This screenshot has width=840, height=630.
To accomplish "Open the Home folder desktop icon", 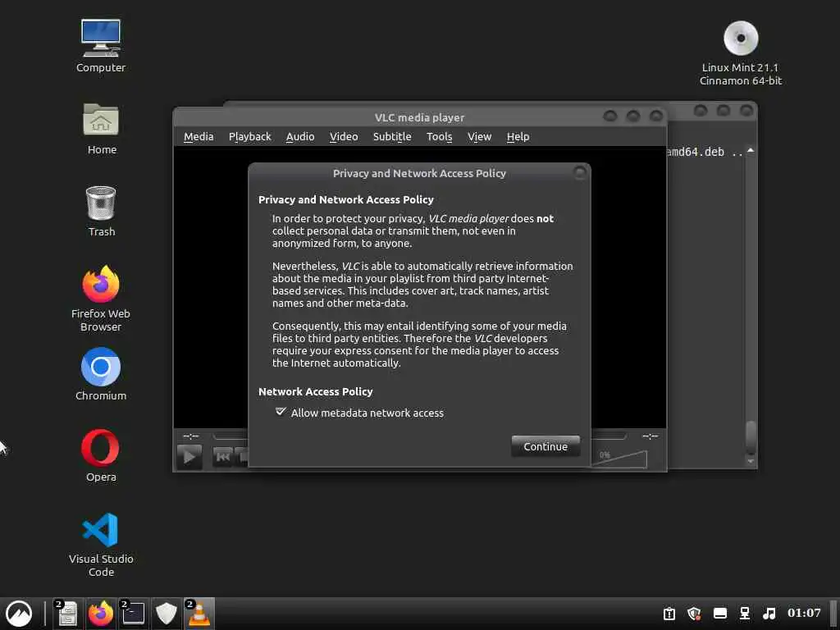I will click(x=101, y=129).
